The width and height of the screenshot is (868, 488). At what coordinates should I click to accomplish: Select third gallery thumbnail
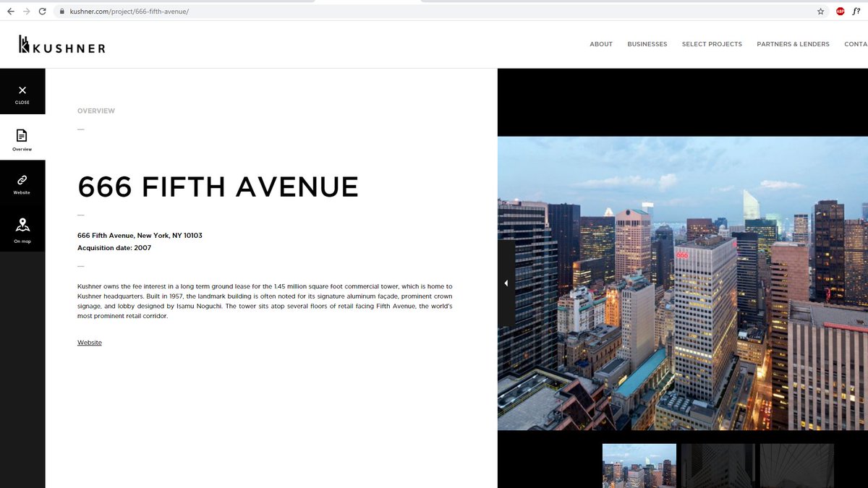coord(797,466)
